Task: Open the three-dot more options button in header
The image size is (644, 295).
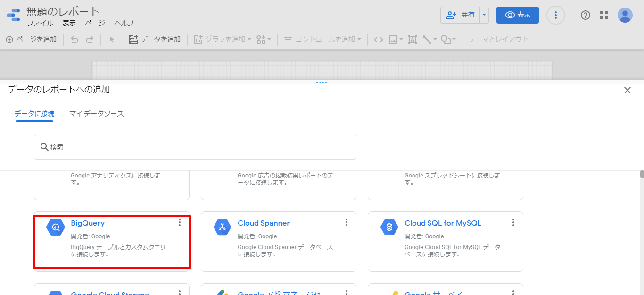Action: (x=556, y=15)
